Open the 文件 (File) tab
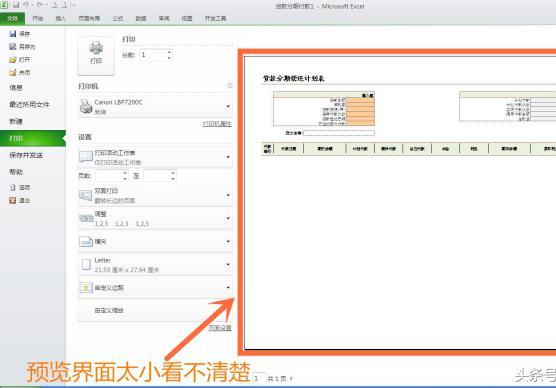 [x=12, y=18]
